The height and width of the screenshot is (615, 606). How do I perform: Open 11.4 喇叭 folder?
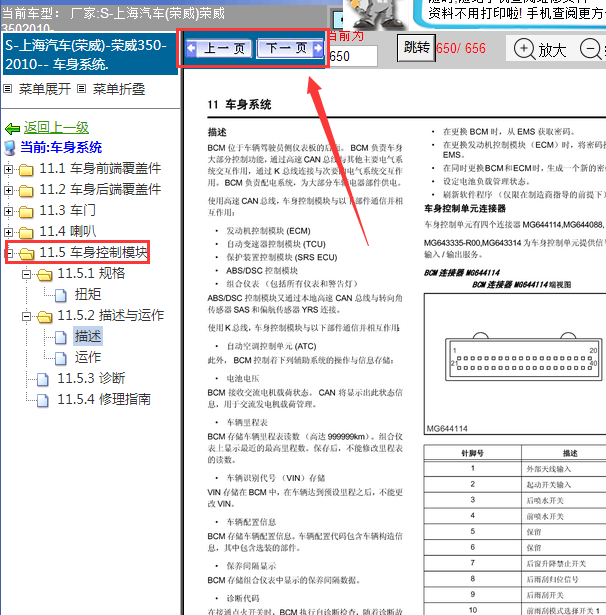(68, 231)
